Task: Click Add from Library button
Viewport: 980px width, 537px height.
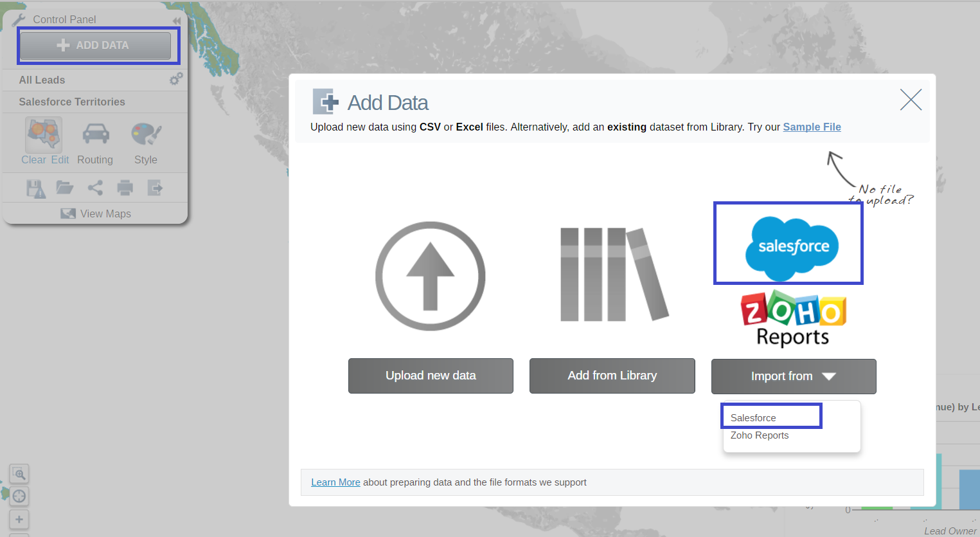Action: click(612, 376)
